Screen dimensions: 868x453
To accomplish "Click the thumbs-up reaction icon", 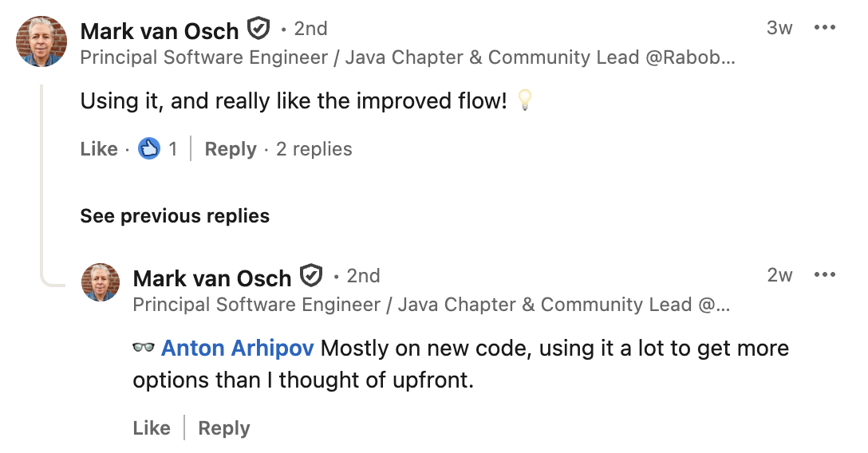I will tap(149, 149).
